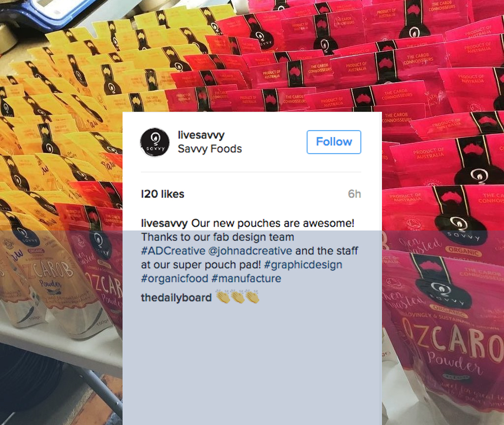This screenshot has width=504, height=425.
Task: Select the caption text 'Our new pouches are awesome!'
Action: tap(273, 223)
